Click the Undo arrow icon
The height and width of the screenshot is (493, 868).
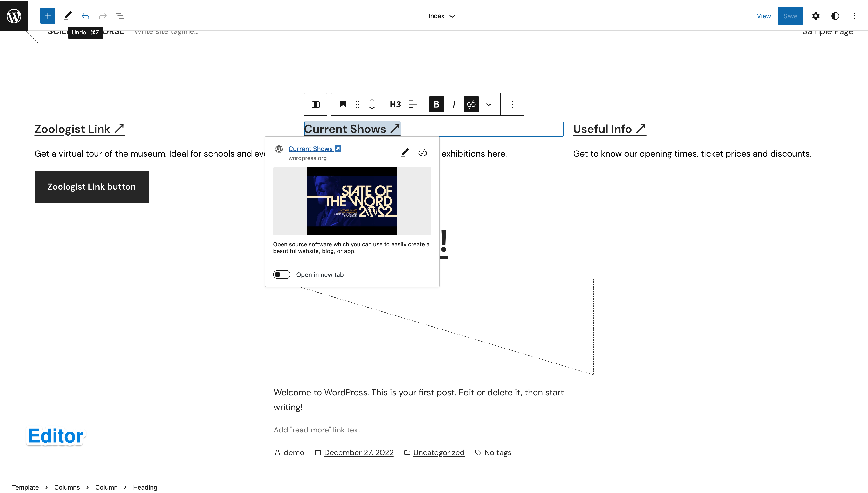click(x=85, y=16)
